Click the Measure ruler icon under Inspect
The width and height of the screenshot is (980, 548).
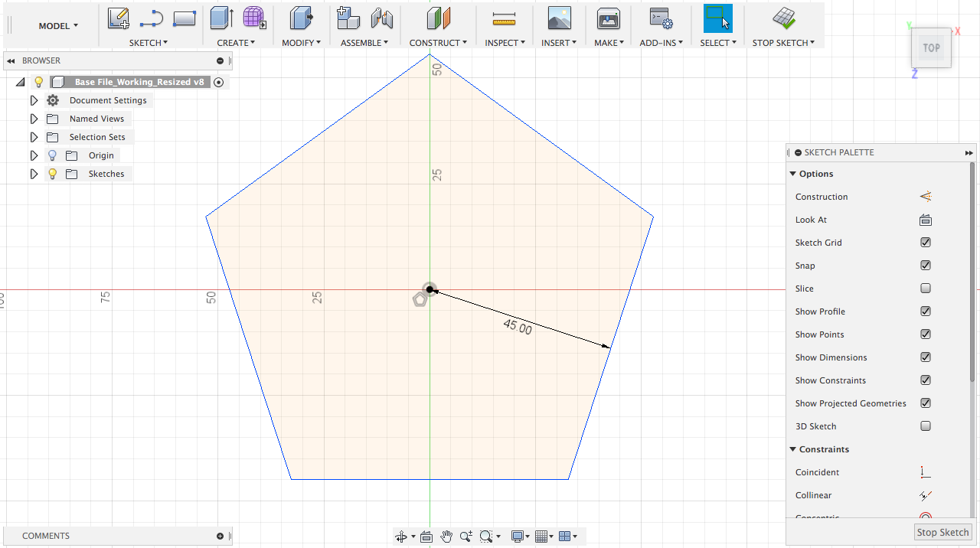tap(505, 18)
